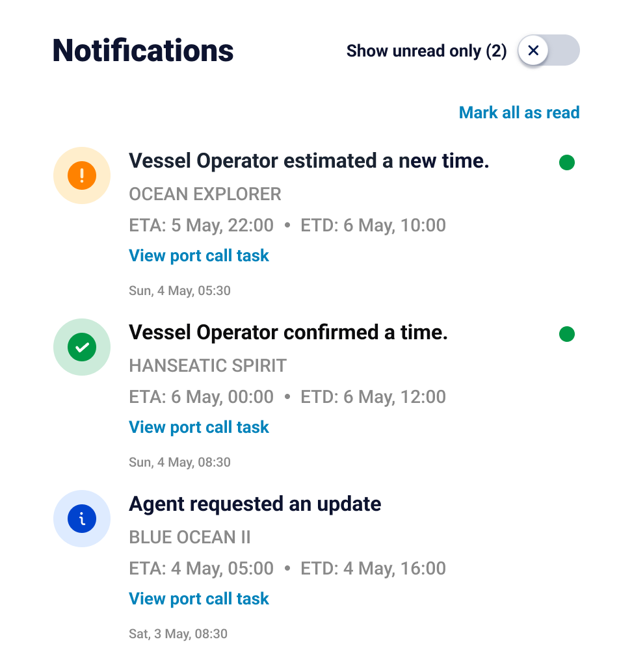This screenshot has height=672, width=632.
Task: Click the unread green dot on Ocean Explorer notification
Action: (x=567, y=162)
